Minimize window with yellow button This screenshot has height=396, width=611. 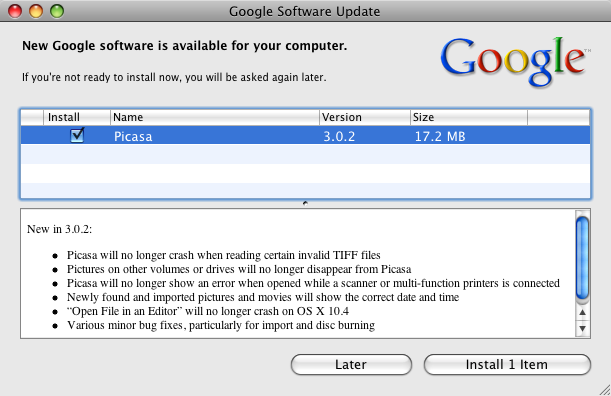[36, 11]
